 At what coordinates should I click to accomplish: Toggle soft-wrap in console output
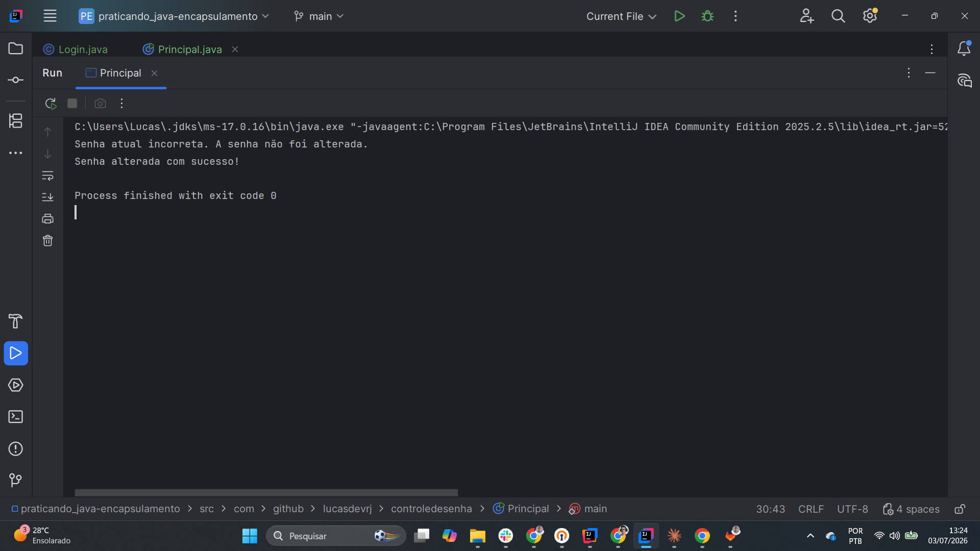tap(47, 176)
